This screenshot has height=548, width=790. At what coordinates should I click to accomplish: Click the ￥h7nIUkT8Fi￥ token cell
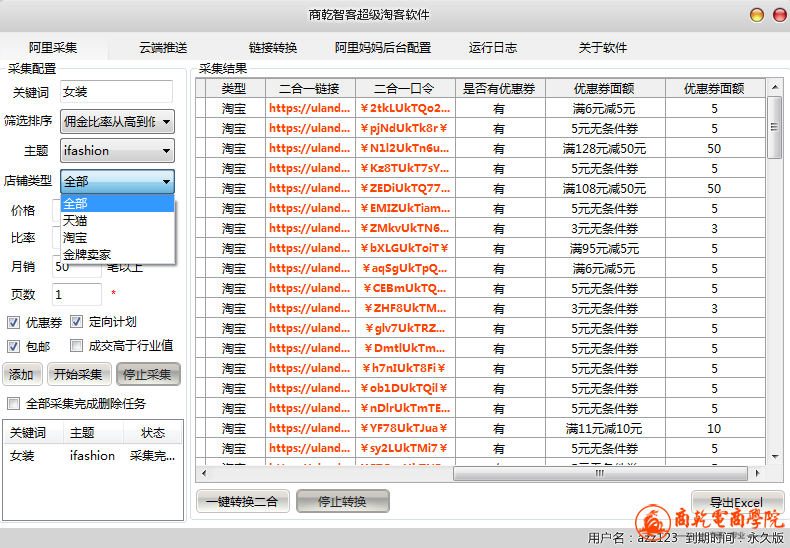click(405, 368)
